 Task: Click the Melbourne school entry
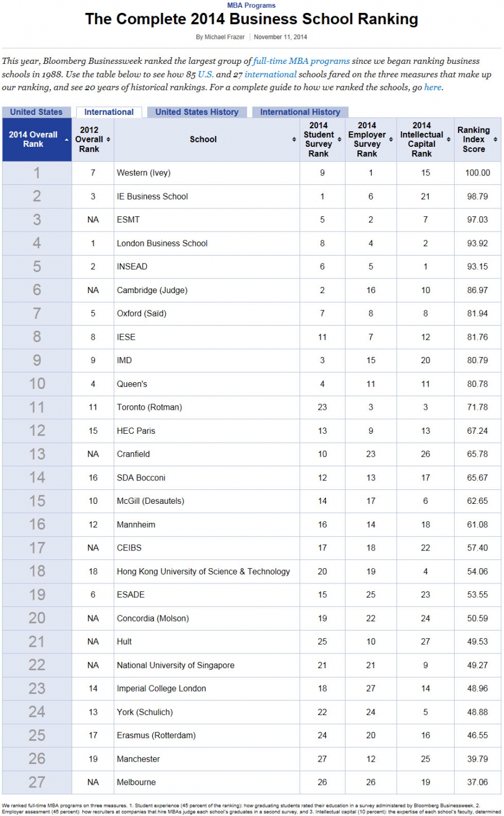pos(136,782)
